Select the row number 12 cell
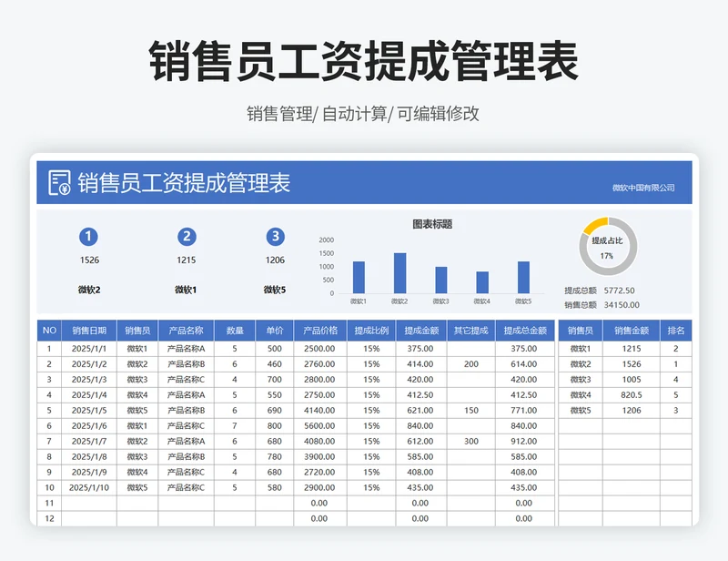This screenshot has width=728, height=561. point(49,518)
